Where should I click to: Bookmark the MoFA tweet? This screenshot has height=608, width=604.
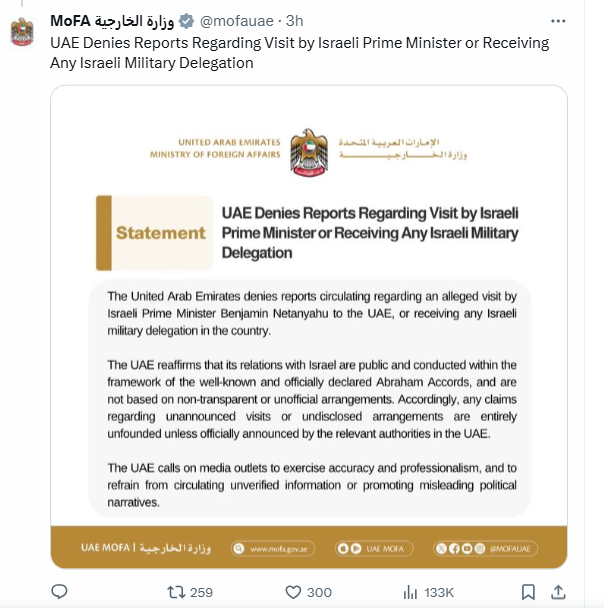528,592
